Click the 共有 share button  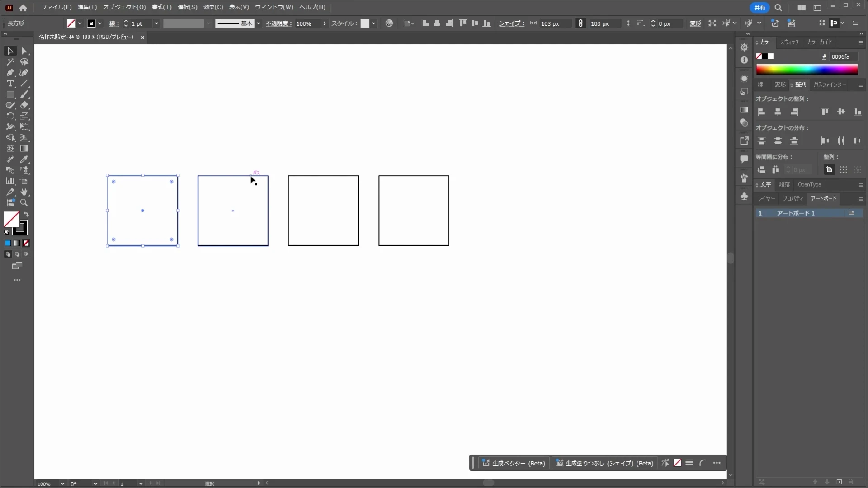759,8
